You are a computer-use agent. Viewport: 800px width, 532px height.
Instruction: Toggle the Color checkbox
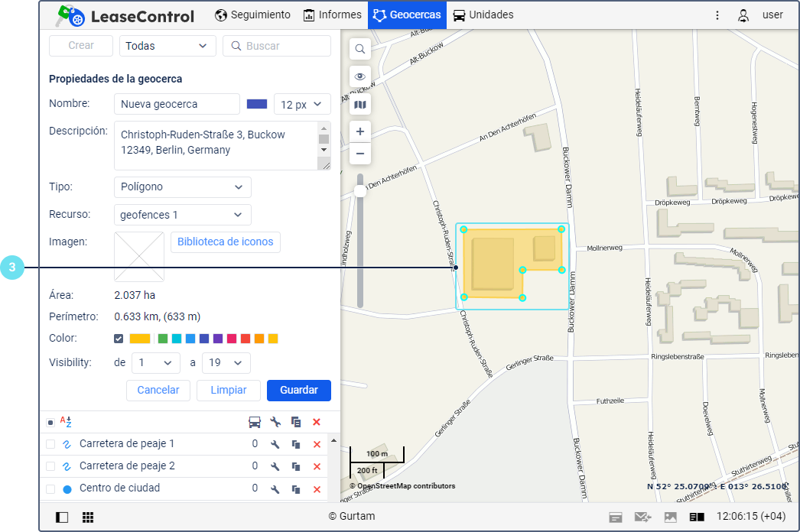(119, 339)
